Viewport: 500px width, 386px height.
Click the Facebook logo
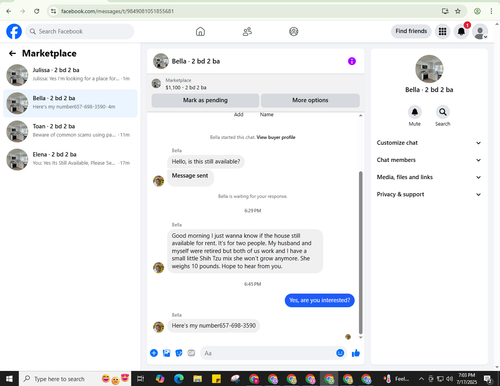(x=14, y=31)
